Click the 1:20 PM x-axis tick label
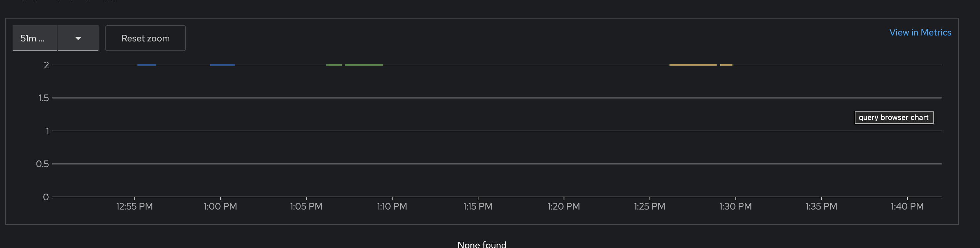980x248 pixels. click(564, 207)
